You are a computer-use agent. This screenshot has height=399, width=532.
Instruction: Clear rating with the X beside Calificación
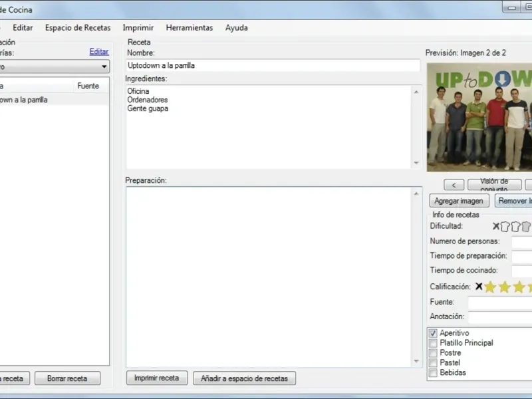(x=479, y=287)
